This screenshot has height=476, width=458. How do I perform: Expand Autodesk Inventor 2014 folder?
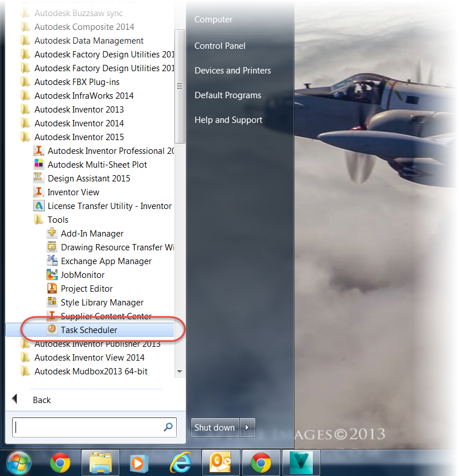tap(72, 123)
